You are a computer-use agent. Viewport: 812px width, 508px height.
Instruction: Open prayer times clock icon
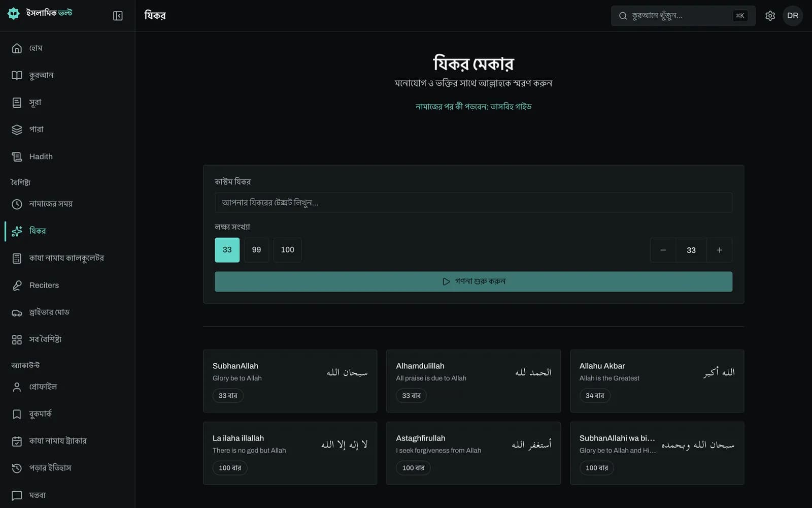click(17, 204)
